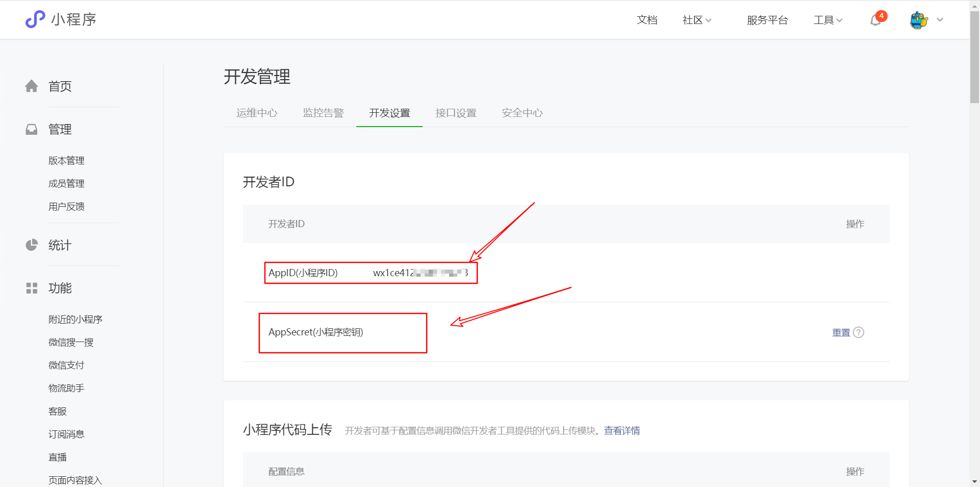Click the page vertical scrollbar thumb

tap(974, 57)
